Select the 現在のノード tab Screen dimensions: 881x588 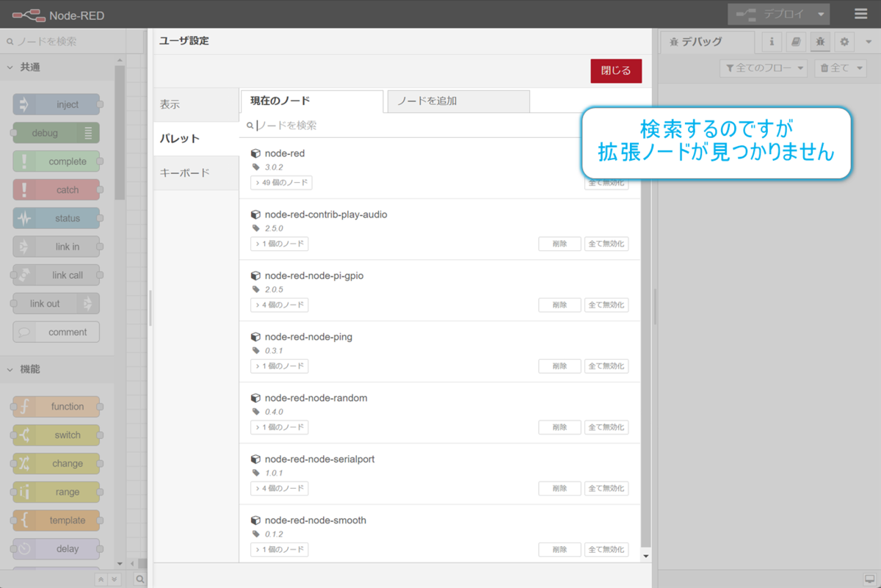click(x=312, y=101)
